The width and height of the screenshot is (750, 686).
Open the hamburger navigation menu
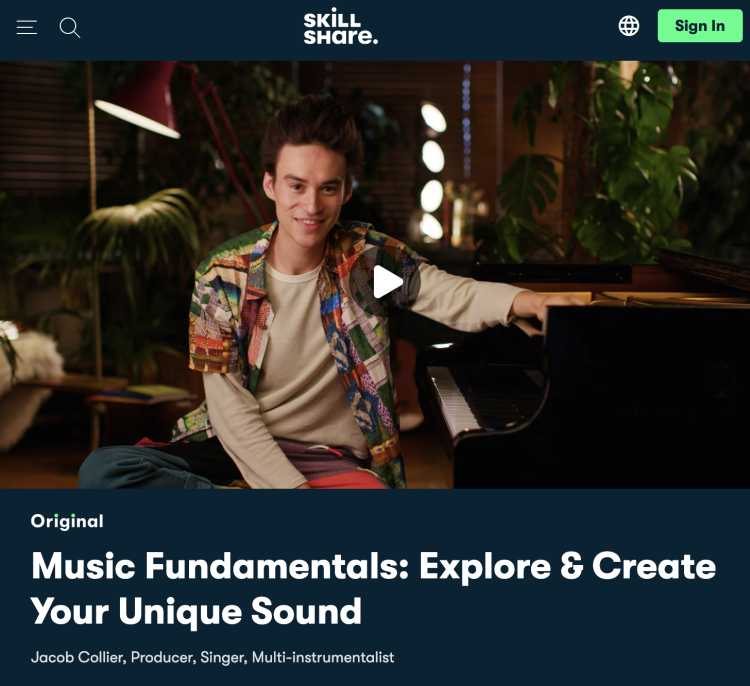(27, 27)
